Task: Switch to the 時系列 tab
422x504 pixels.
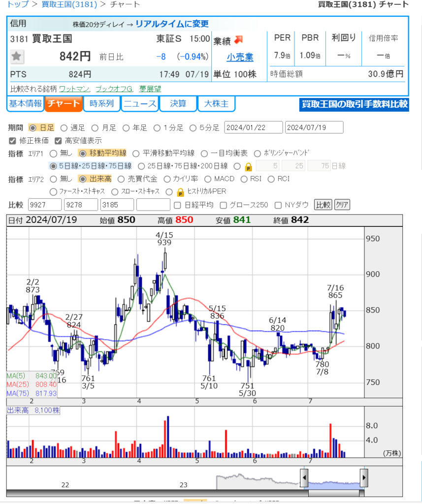Action: coord(101,104)
